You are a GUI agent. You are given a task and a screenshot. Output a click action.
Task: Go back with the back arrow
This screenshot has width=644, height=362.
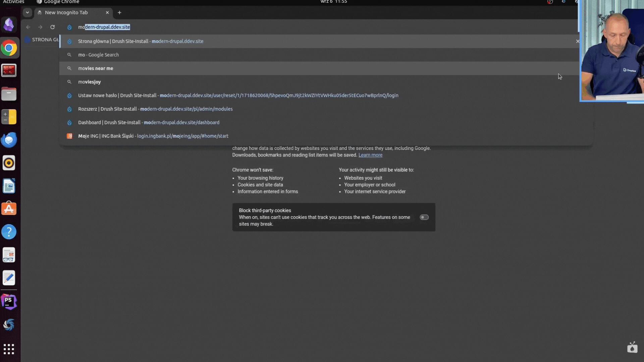(x=28, y=27)
